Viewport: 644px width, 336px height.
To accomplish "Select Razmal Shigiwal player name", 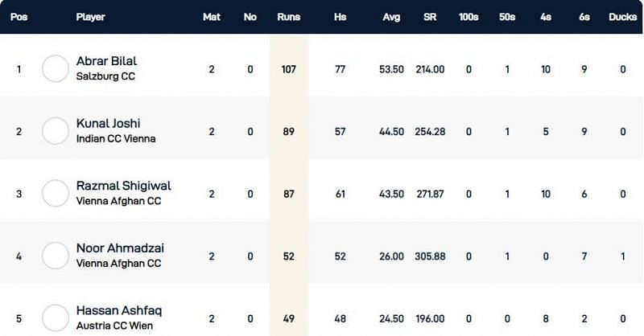I will point(123,186).
